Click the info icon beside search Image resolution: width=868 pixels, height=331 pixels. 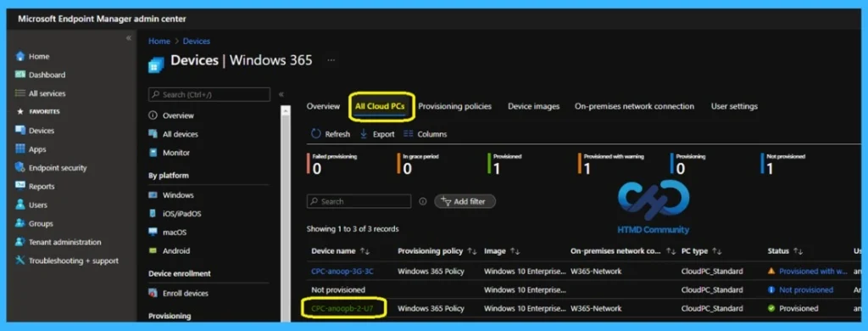(423, 202)
